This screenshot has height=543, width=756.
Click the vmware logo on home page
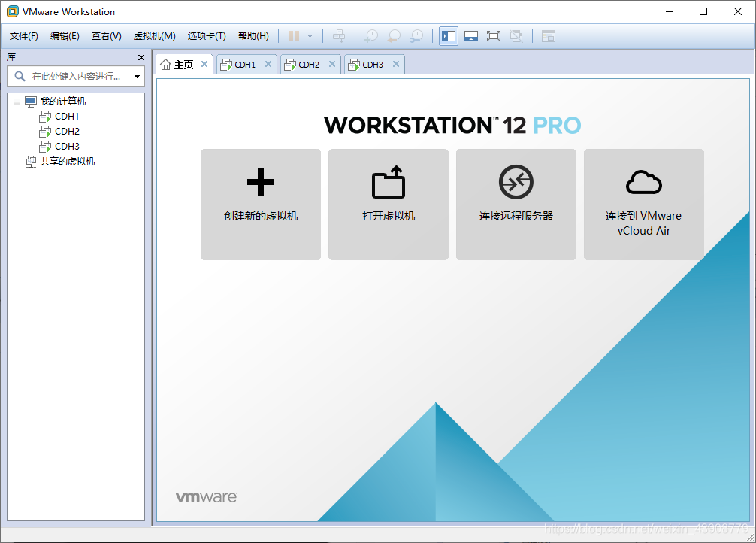pyautogui.click(x=207, y=497)
